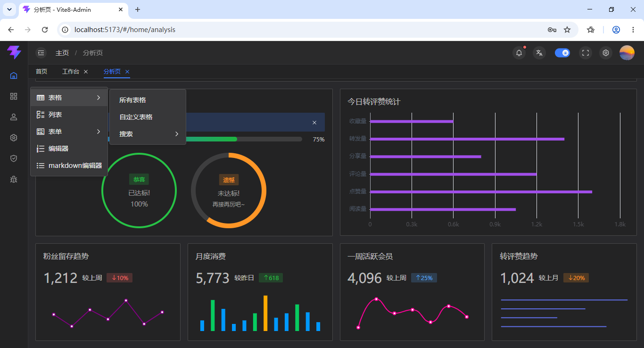
Task: Close the 分析页 tab
Action: [127, 72]
